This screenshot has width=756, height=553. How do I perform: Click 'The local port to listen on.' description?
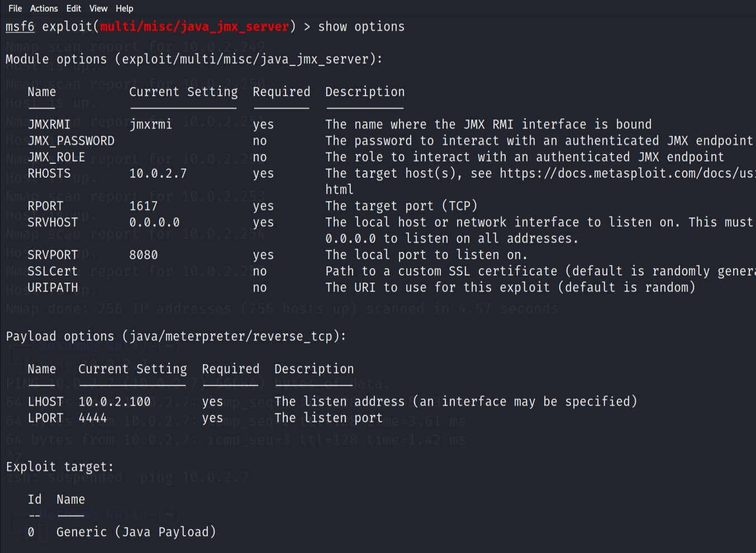coord(427,255)
